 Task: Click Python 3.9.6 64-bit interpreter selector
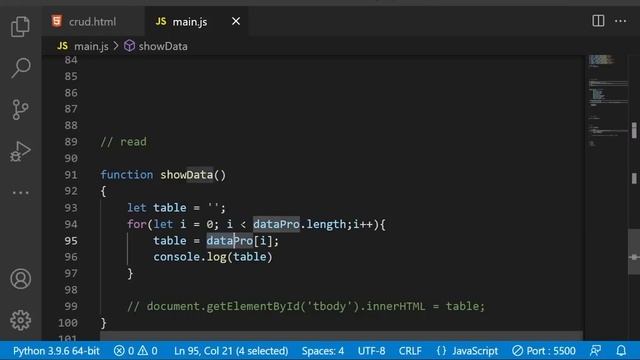point(56,351)
